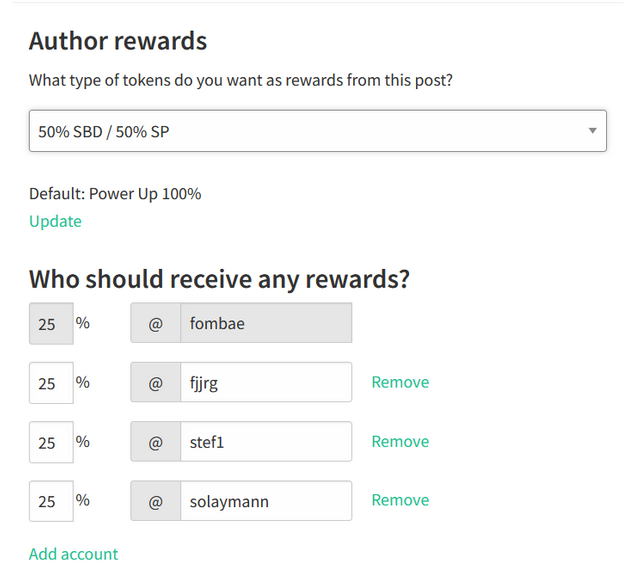Viewport: 640px width, 583px height.
Task: Click the Author rewards heading
Action: (x=118, y=41)
